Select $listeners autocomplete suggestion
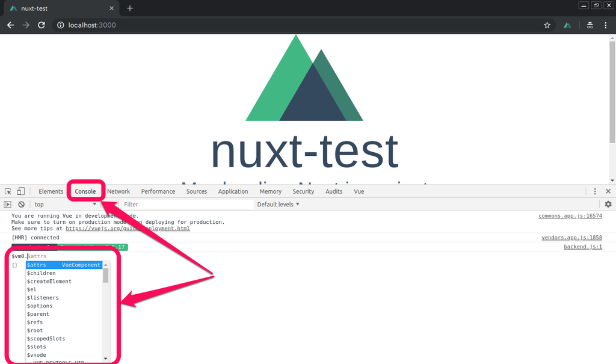Viewport: 616px width, 364px height. 64,298
